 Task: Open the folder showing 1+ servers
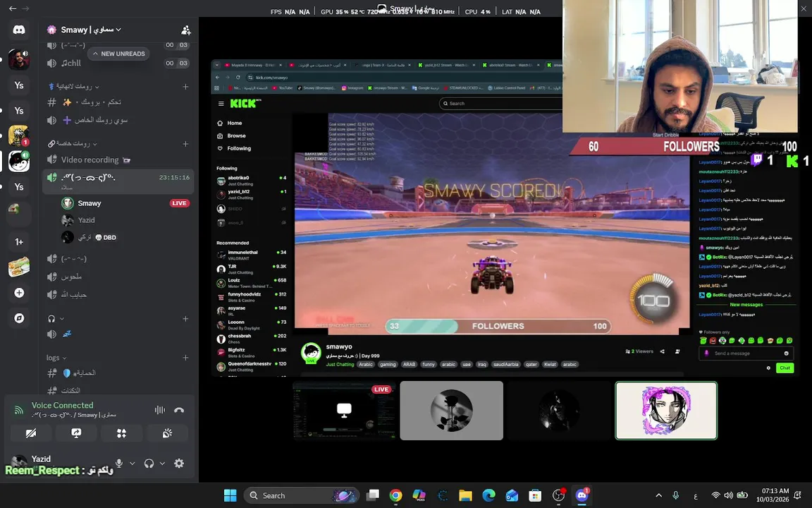(x=19, y=241)
